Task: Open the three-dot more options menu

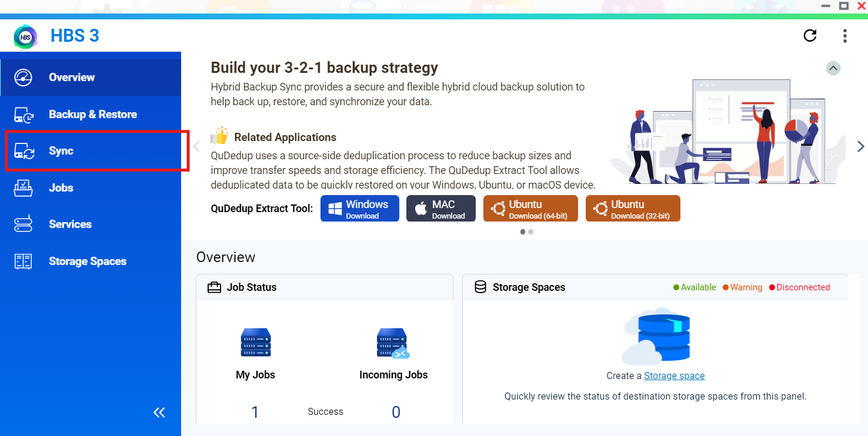Action: 845,36
